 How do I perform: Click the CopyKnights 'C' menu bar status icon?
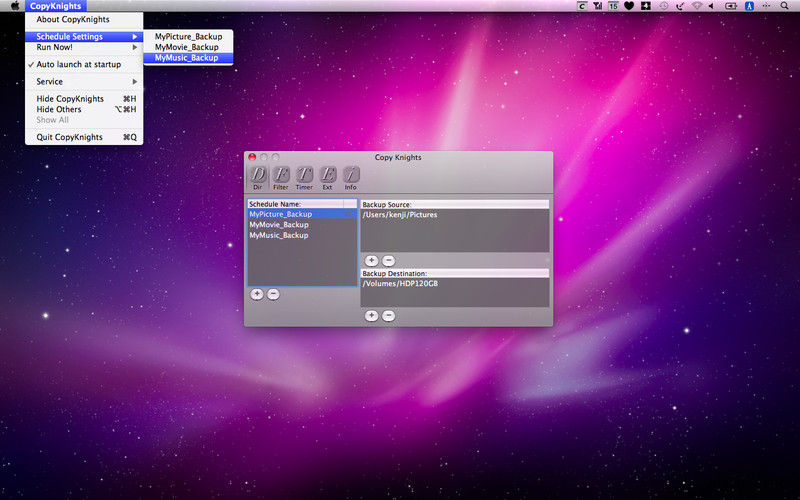(x=582, y=6)
